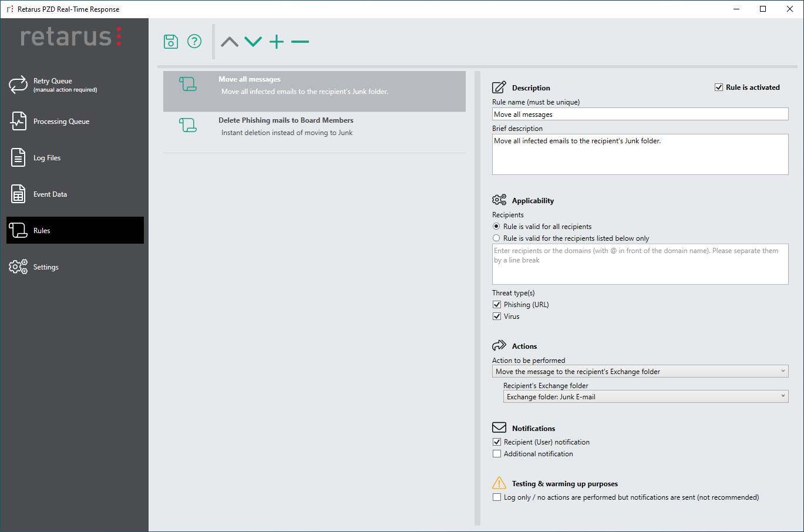Open Settings section
804x532 pixels.
(x=75, y=267)
